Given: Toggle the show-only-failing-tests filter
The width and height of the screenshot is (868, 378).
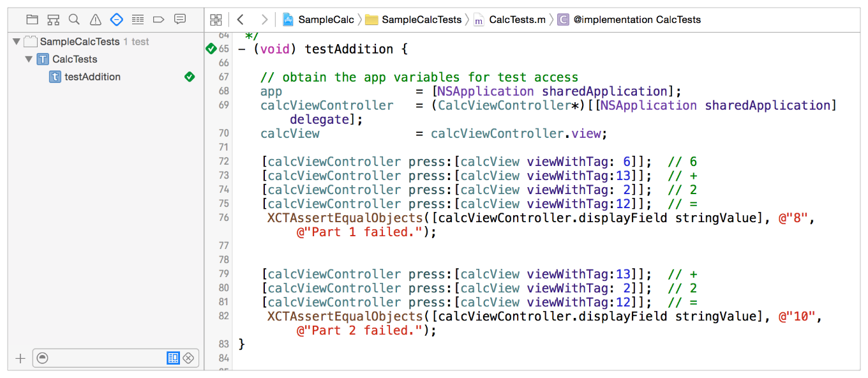Looking at the screenshot, I should [188, 358].
